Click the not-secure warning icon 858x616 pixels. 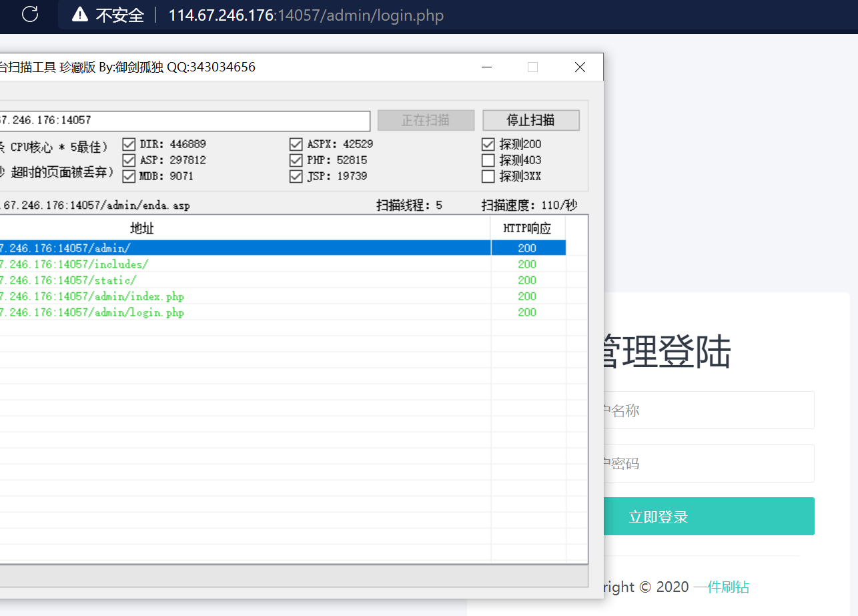80,14
